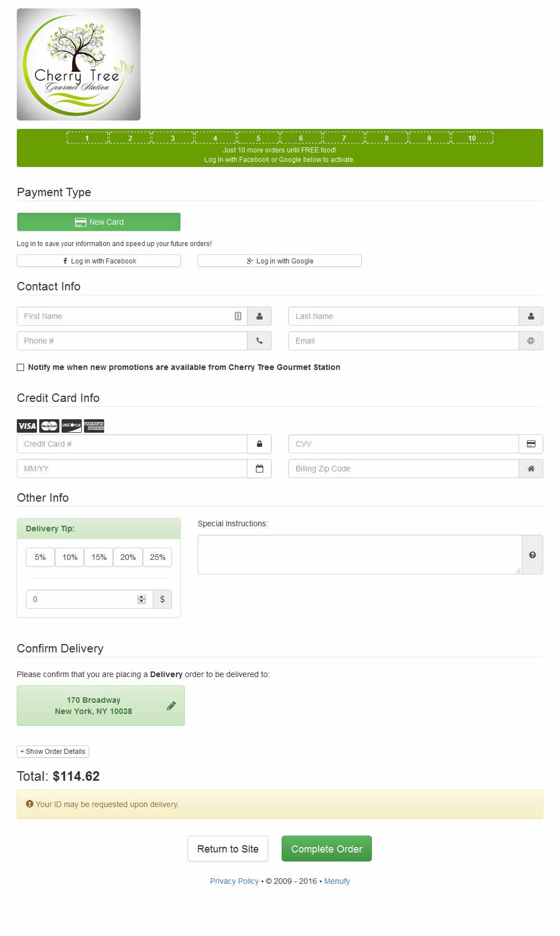Click the calendar icon next to MM/YY field
The width and height of the screenshot is (560, 936).
pyautogui.click(x=259, y=469)
